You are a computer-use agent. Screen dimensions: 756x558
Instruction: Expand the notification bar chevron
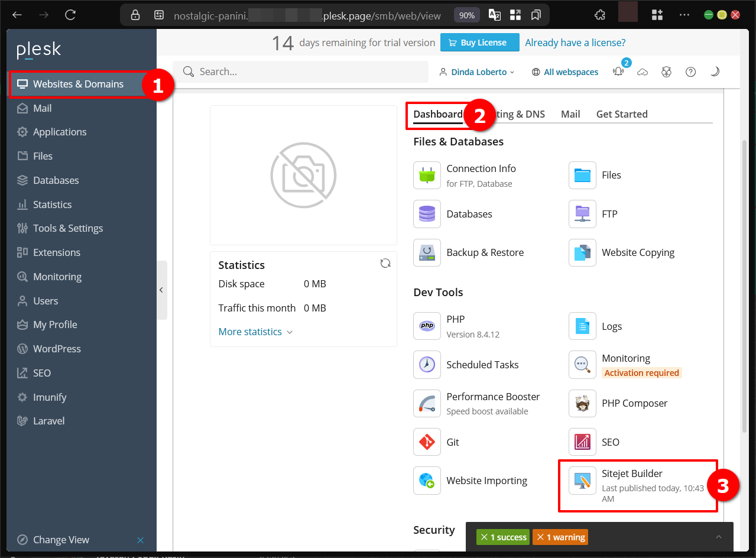coord(718,537)
